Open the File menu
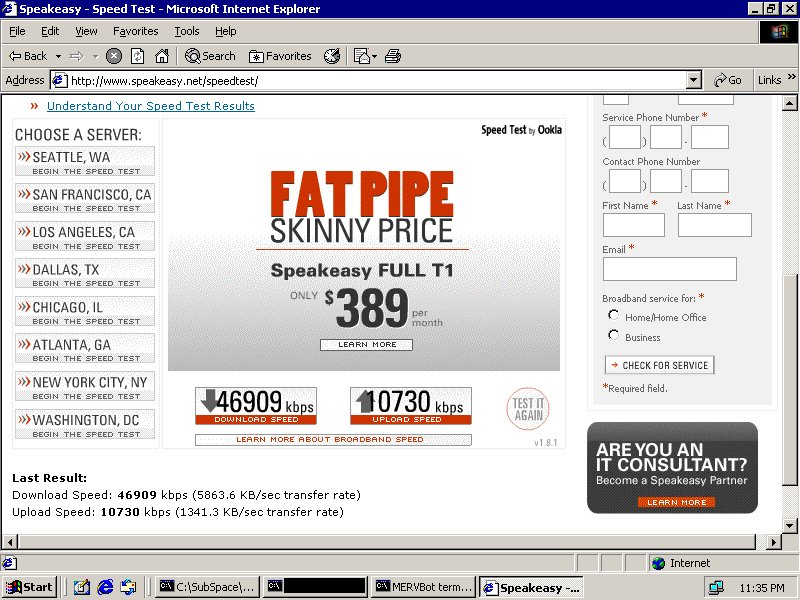The image size is (800, 600). point(17,32)
